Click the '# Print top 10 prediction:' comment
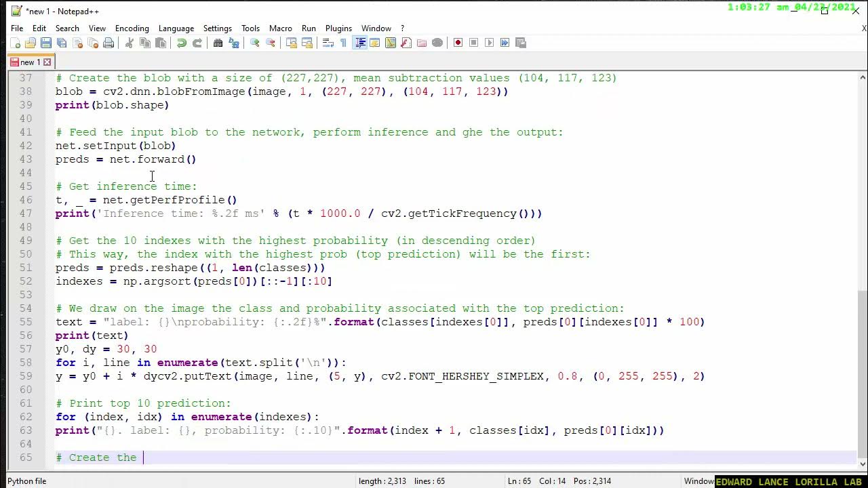868x488 pixels. (143, 403)
